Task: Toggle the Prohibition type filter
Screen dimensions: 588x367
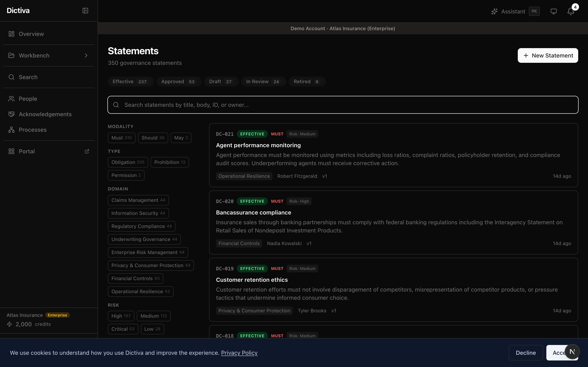Action: [x=170, y=162]
